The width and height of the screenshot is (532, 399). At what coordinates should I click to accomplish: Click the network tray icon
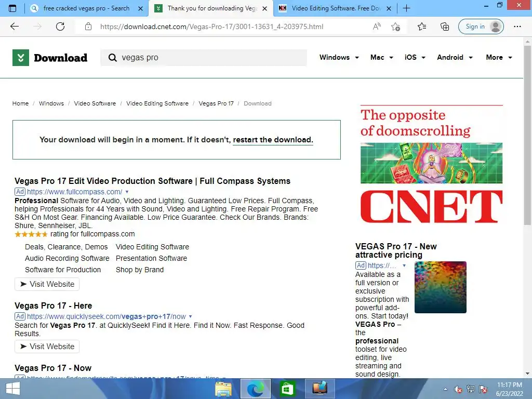tap(471, 389)
